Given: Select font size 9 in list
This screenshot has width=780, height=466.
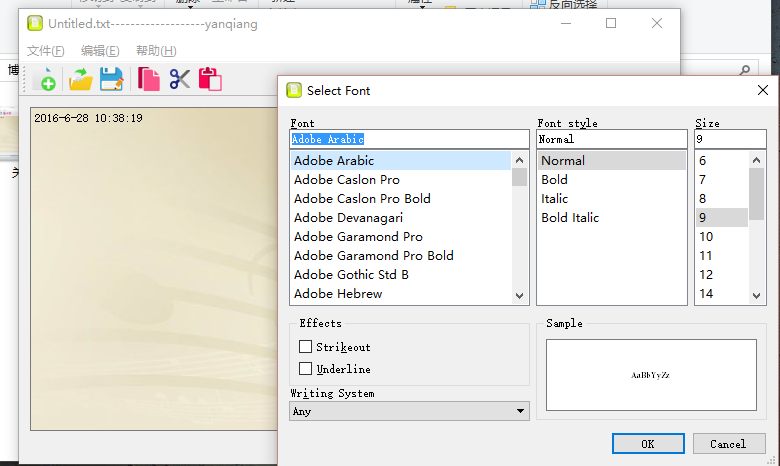Looking at the screenshot, I should coord(721,217).
